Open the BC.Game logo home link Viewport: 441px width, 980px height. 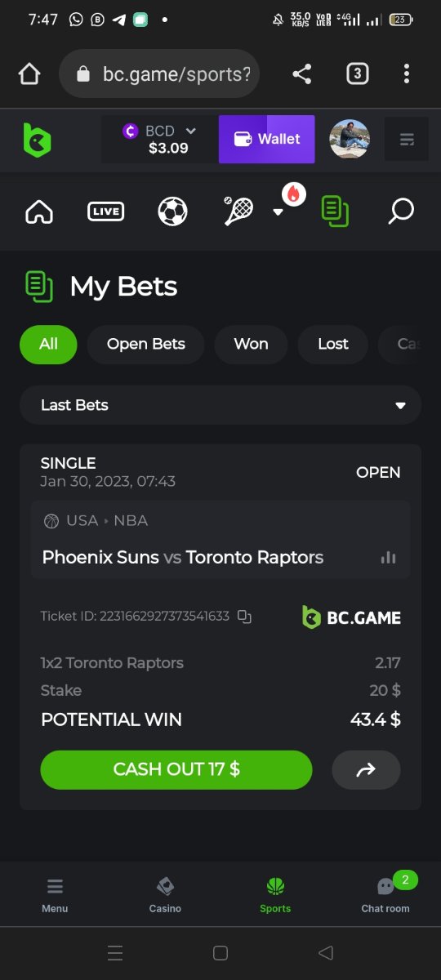pos(37,140)
